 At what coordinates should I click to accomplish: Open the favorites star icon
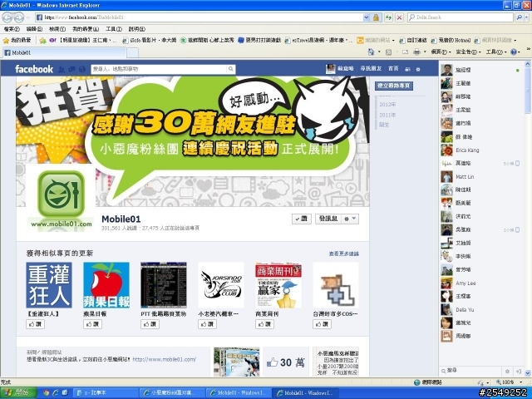6,41
